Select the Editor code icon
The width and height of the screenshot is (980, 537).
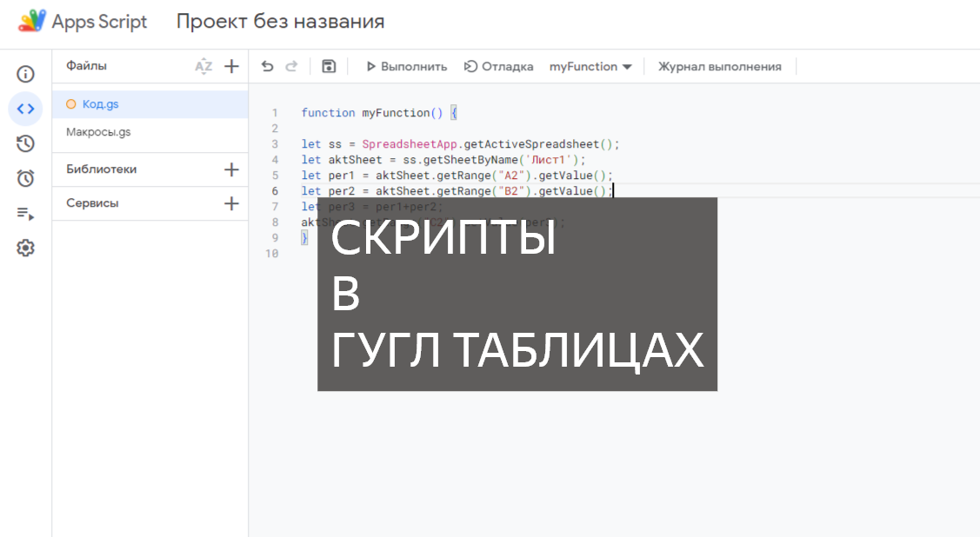[25, 109]
